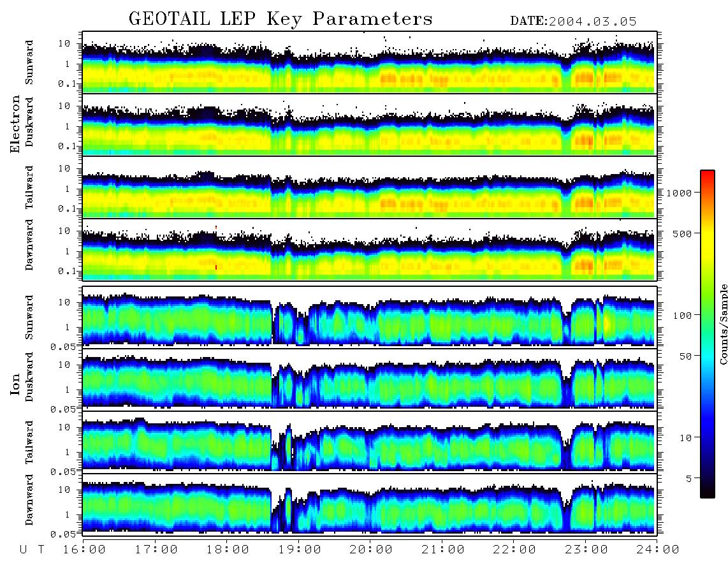This screenshot has width=728, height=561.
Task: Select the "17:00" time tick label
Action: click(x=156, y=550)
